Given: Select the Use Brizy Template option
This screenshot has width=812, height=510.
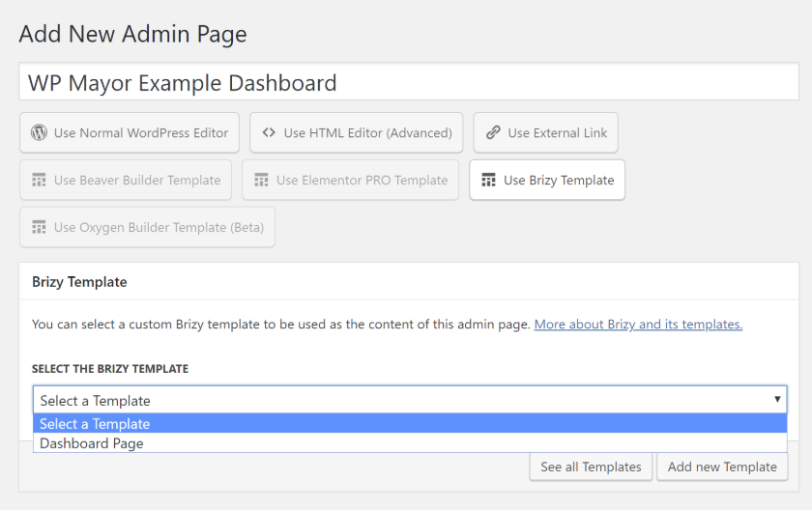Looking at the screenshot, I should (x=547, y=180).
